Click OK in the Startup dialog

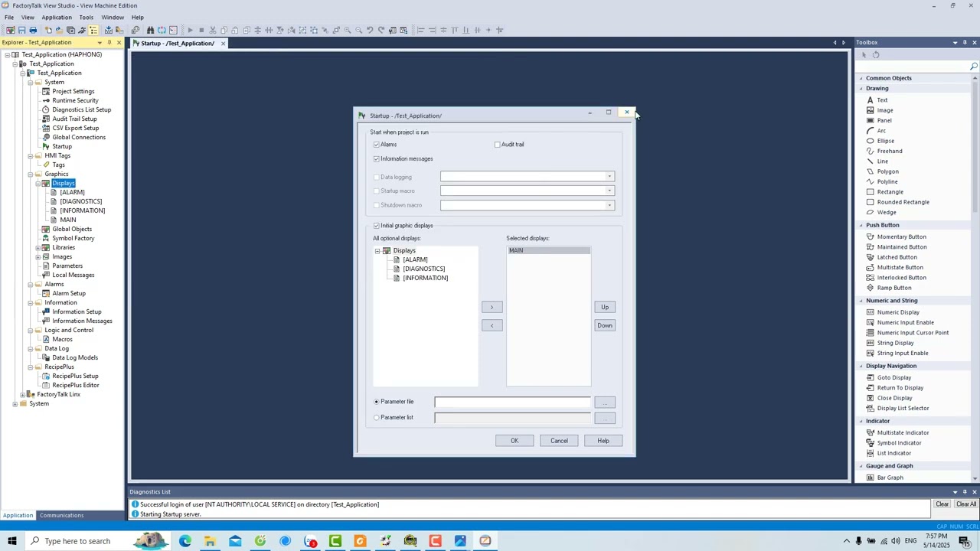514,441
